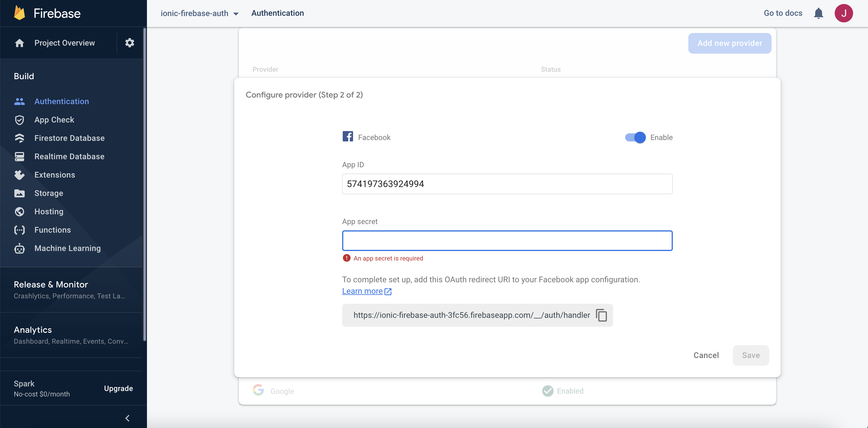Click the App Check shield icon
This screenshot has width=868, height=428.
coord(20,120)
